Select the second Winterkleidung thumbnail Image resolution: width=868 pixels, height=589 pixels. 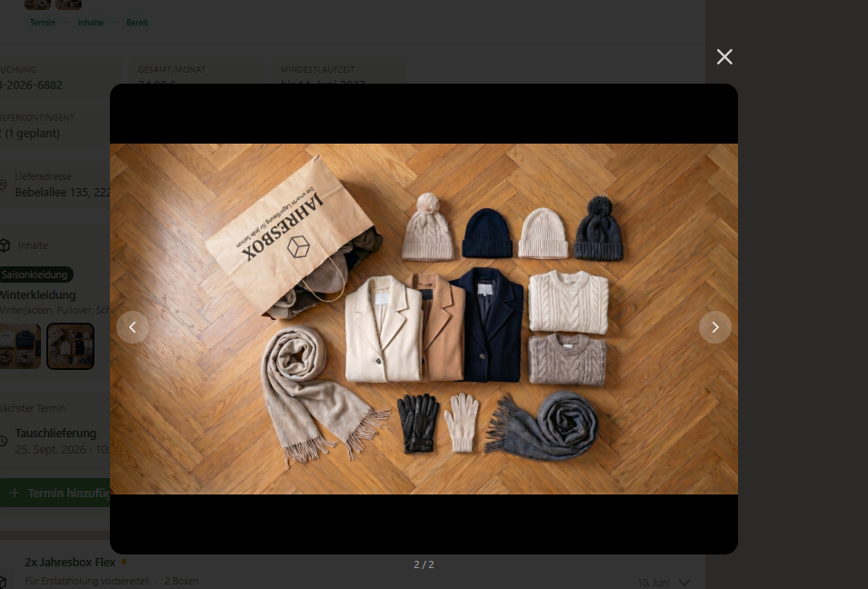(x=70, y=346)
